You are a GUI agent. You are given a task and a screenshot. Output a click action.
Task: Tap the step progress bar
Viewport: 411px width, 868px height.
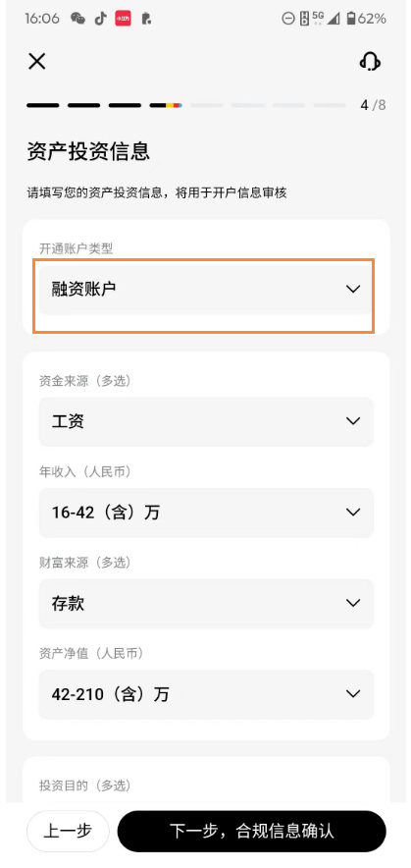(186, 105)
